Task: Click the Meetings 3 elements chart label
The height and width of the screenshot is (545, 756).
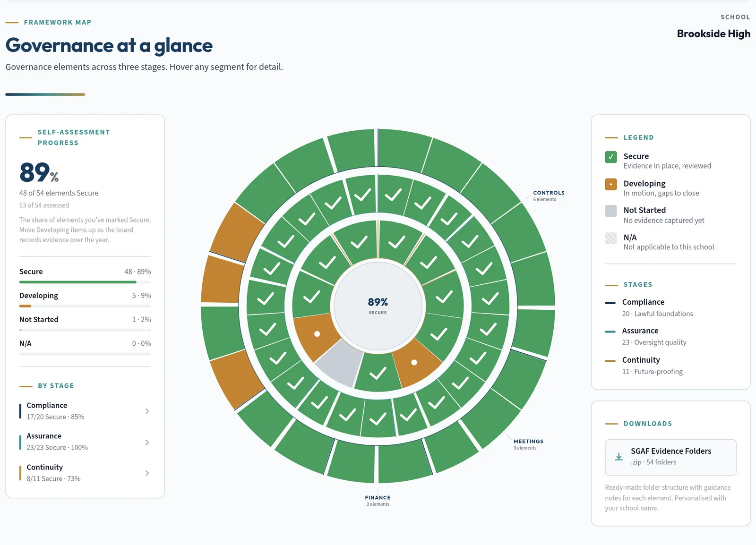Action: [x=528, y=444]
